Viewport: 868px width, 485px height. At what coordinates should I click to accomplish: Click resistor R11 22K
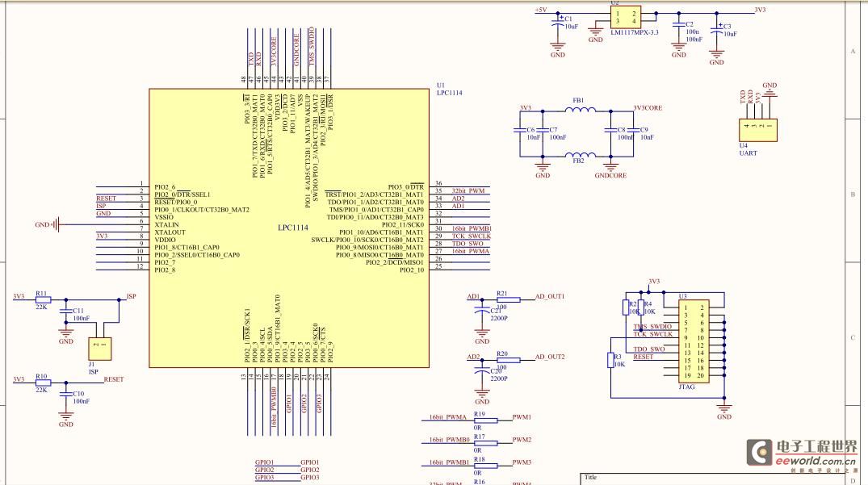tap(43, 299)
